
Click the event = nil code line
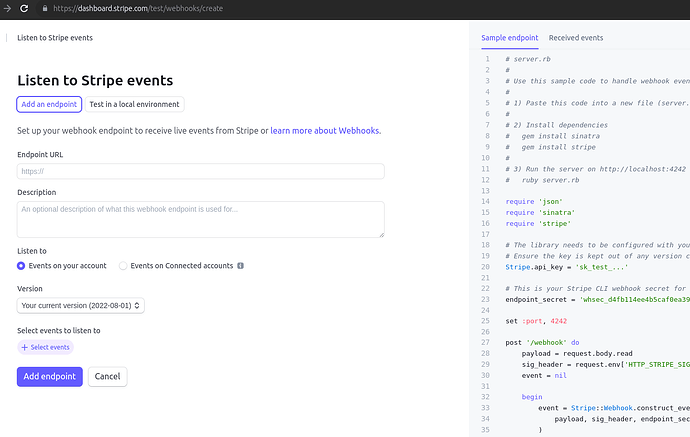(x=544, y=375)
